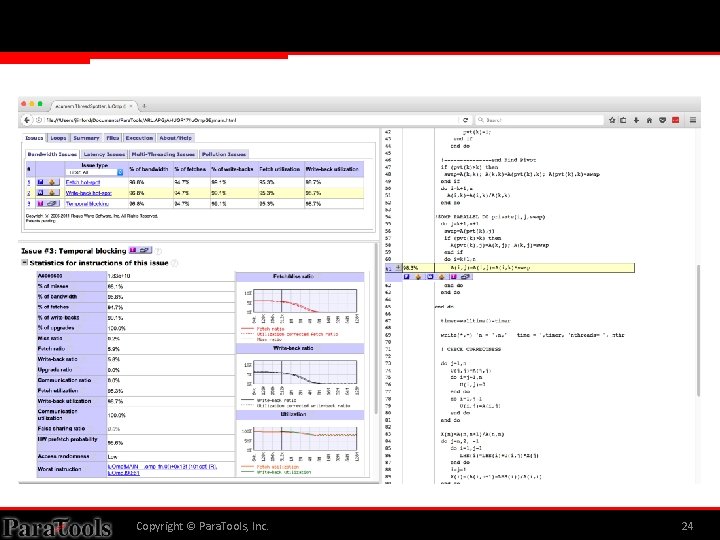This screenshot has width=720, height=540.
Task: Expand line 61 details with plus button
Action: point(398,267)
